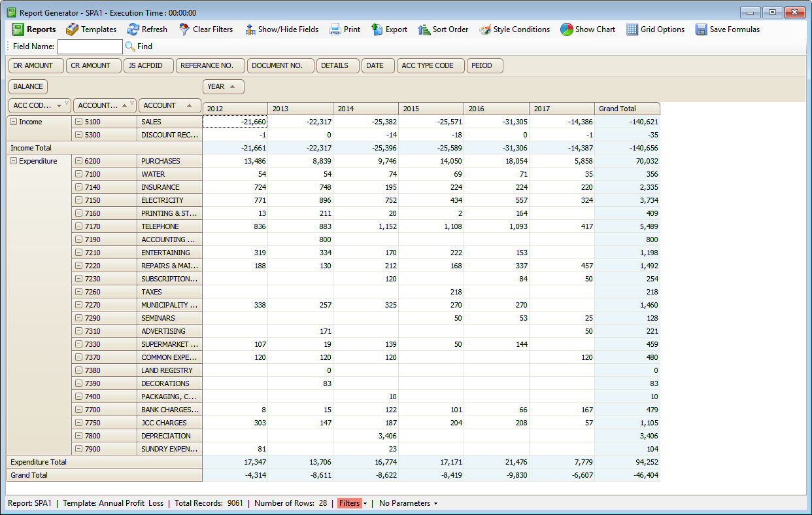Click the Refresh toolbar icon
This screenshot has width=812, height=515.
(x=148, y=29)
